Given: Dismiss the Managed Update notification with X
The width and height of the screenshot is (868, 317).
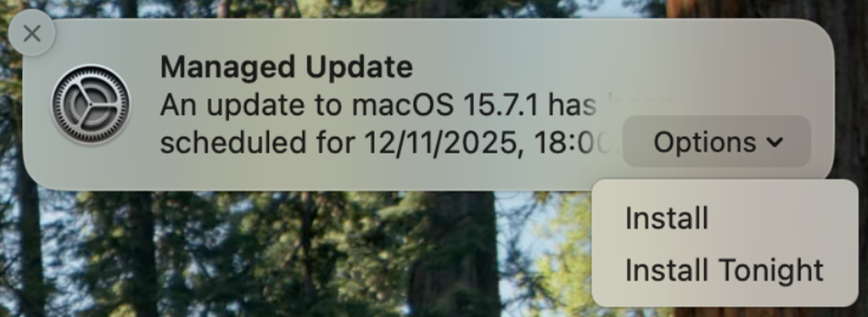Looking at the screenshot, I should 31,34.
